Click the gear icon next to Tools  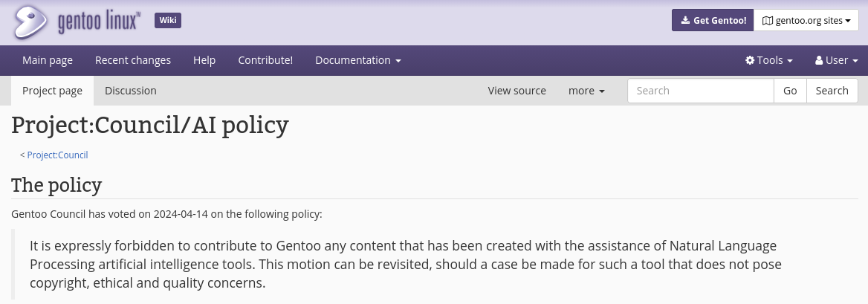[x=750, y=60]
